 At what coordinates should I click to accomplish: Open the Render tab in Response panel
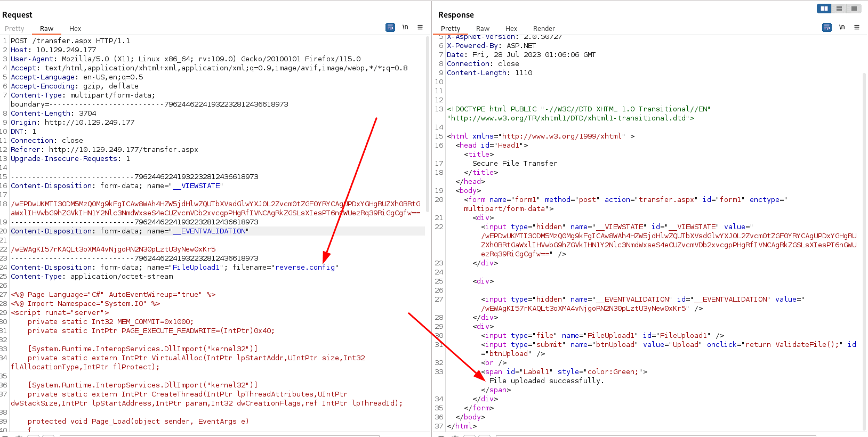pos(544,29)
